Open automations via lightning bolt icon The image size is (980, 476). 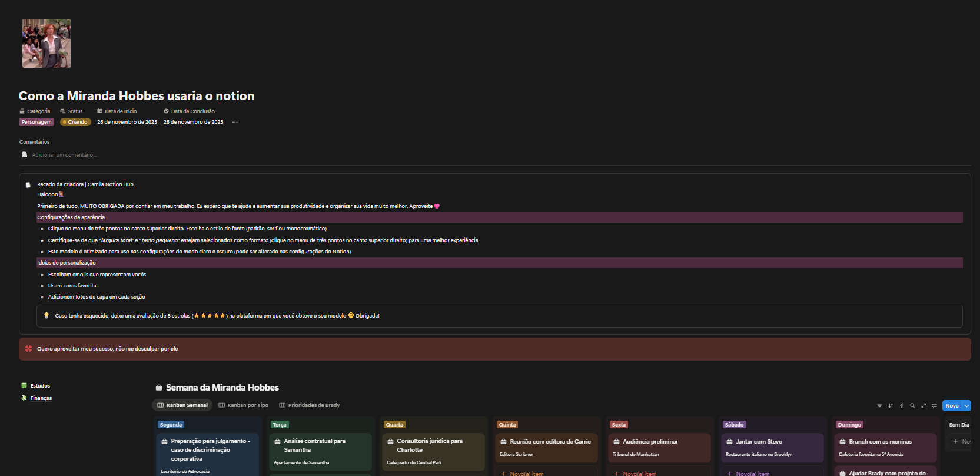(902, 406)
